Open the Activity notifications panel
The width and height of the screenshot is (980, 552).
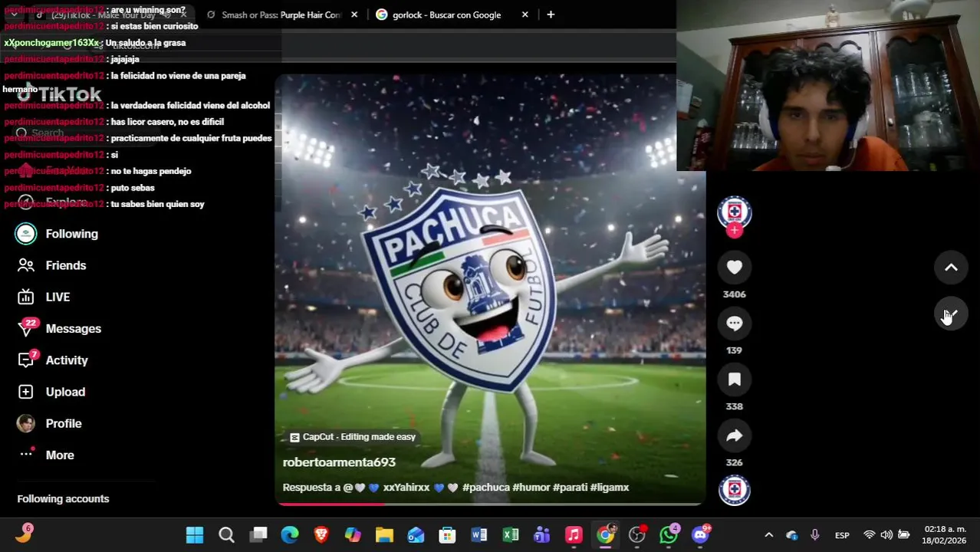52,360
